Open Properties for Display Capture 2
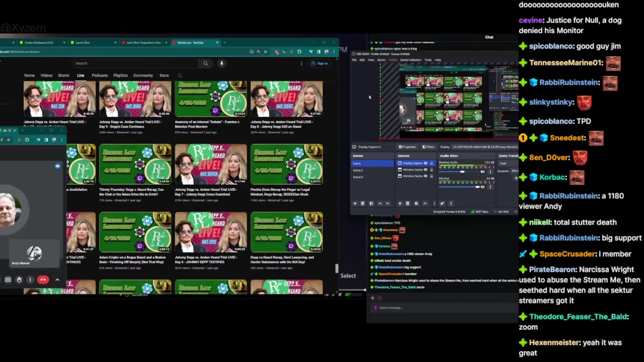 [407, 147]
